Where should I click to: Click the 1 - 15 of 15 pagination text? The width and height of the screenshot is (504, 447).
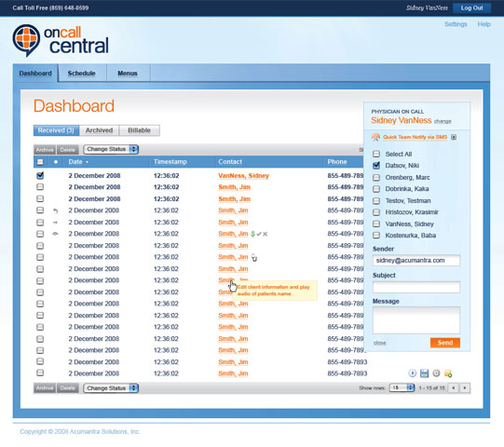431,388
